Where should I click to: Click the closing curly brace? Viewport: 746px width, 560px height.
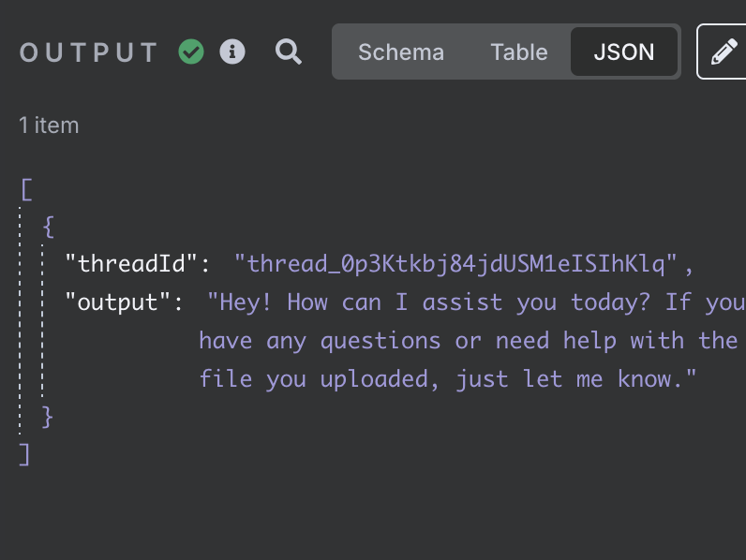(x=47, y=417)
